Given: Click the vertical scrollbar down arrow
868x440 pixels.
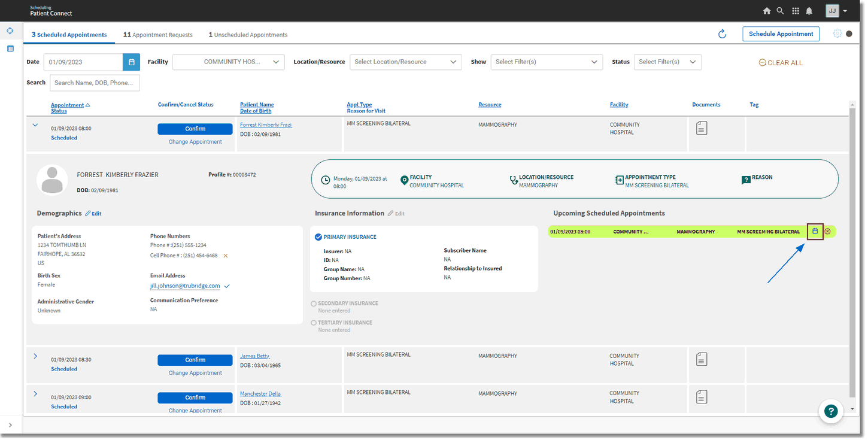Looking at the screenshot, I should [x=852, y=409].
